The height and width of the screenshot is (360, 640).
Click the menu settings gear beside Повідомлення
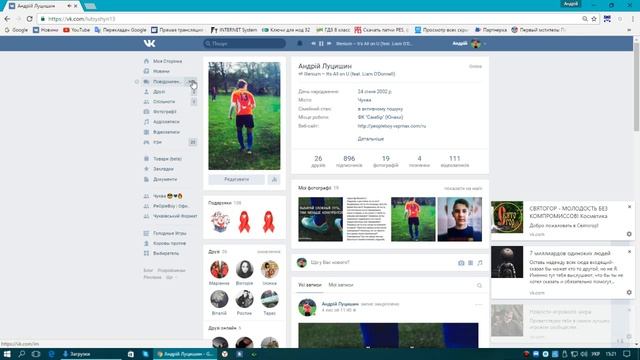pyautogui.click(x=137, y=82)
